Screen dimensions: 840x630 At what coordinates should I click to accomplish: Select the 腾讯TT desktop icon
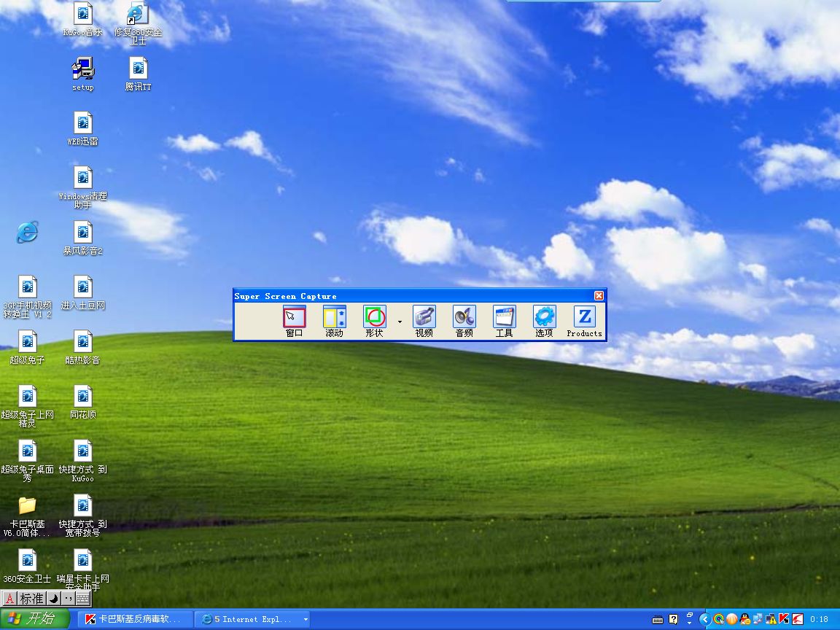click(138, 74)
